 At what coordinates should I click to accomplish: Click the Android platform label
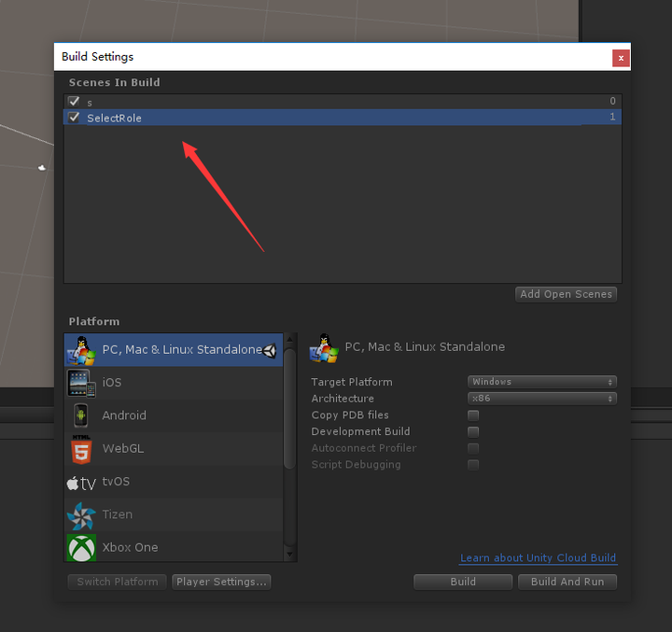click(x=124, y=415)
